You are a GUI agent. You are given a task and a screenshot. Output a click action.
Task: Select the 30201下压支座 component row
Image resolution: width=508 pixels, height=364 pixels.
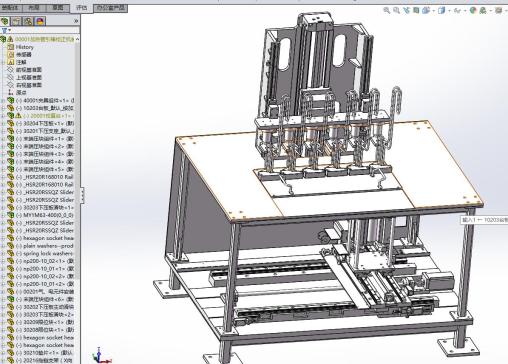(45, 131)
